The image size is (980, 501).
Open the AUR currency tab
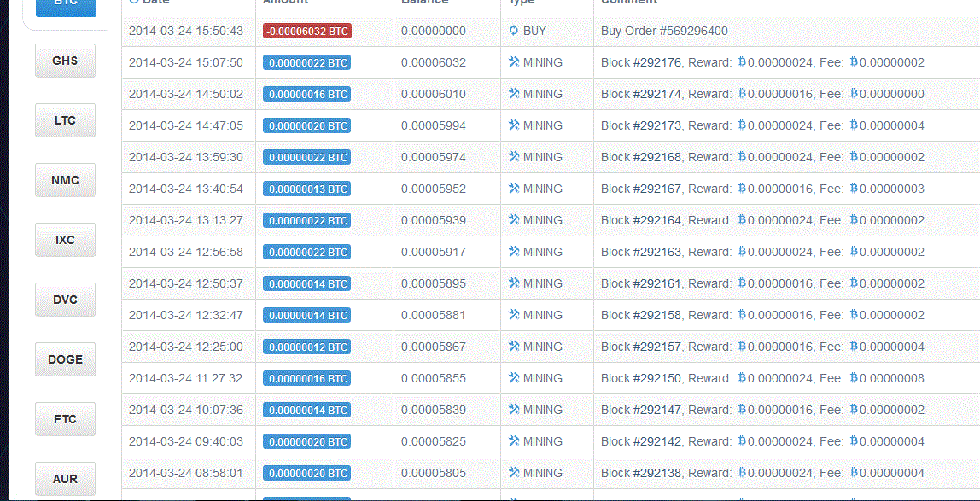coord(65,479)
